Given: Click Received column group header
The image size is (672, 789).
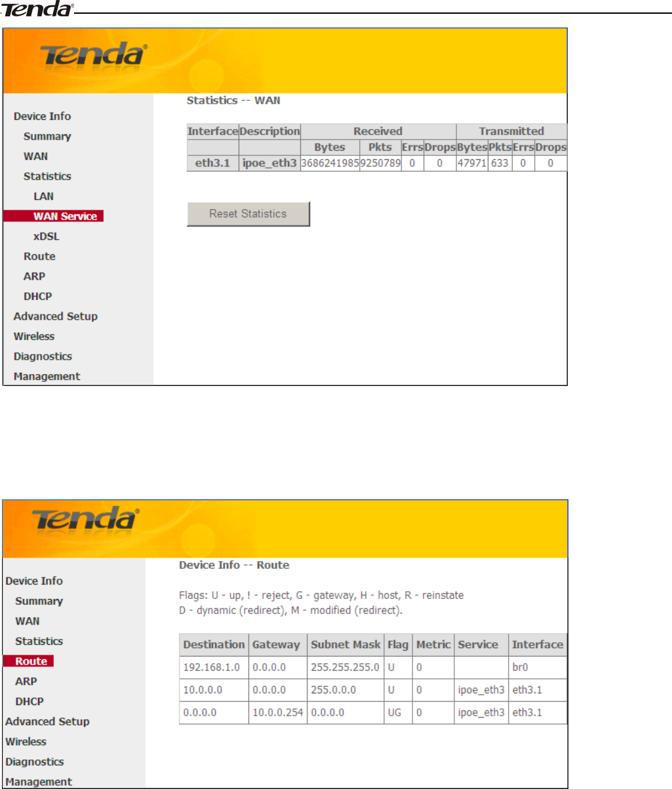Looking at the screenshot, I should click(x=378, y=131).
